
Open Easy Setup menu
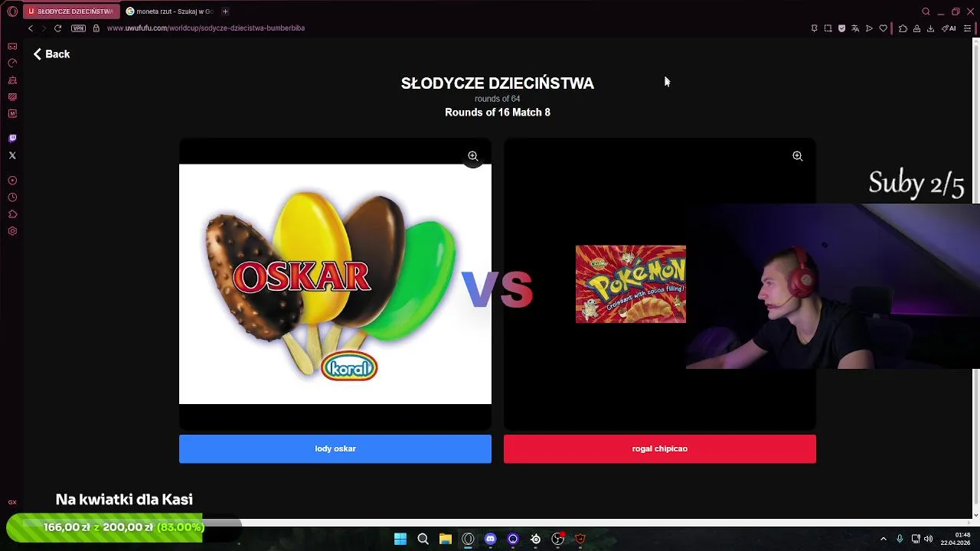[967, 28]
